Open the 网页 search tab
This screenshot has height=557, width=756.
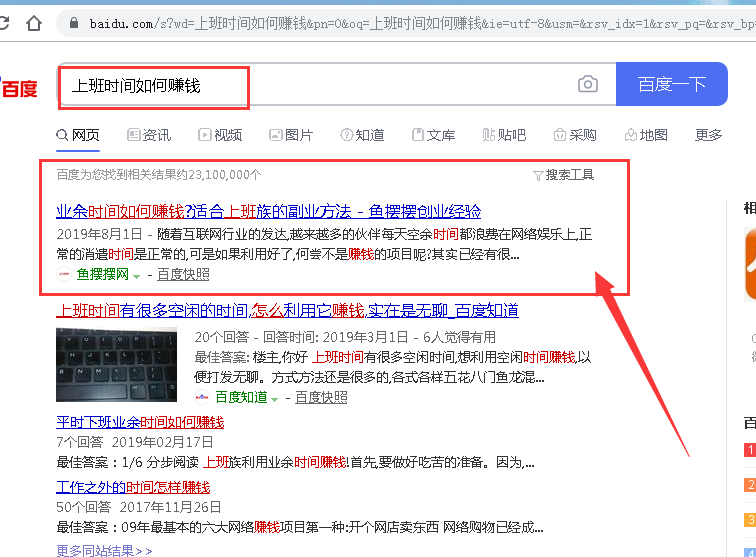pos(78,135)
